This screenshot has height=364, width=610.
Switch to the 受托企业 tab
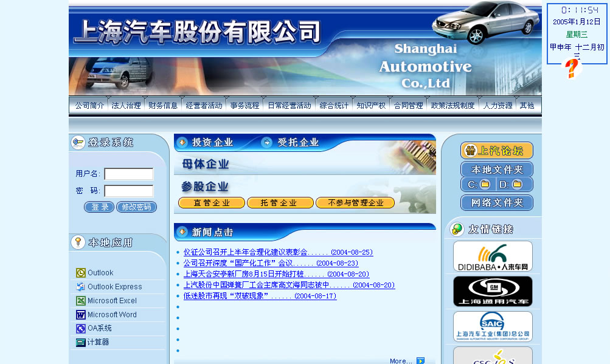[298, 142]
